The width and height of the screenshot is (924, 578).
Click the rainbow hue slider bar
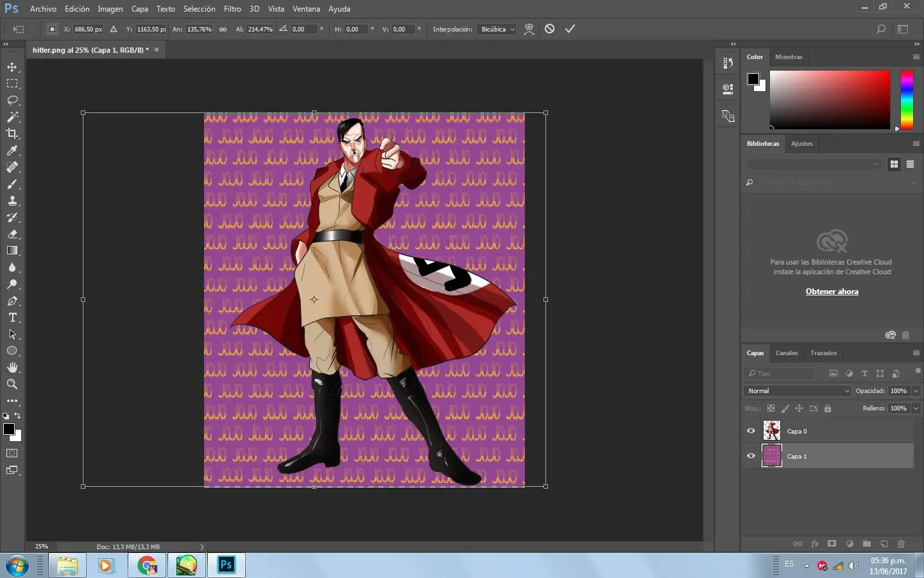pyautogui.click(x=907, y=100)
